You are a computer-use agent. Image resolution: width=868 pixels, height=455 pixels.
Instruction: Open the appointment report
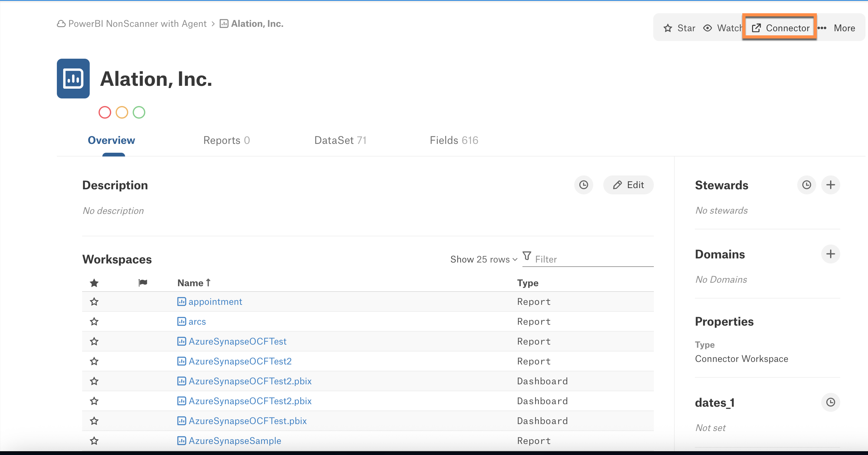[215, 302]
